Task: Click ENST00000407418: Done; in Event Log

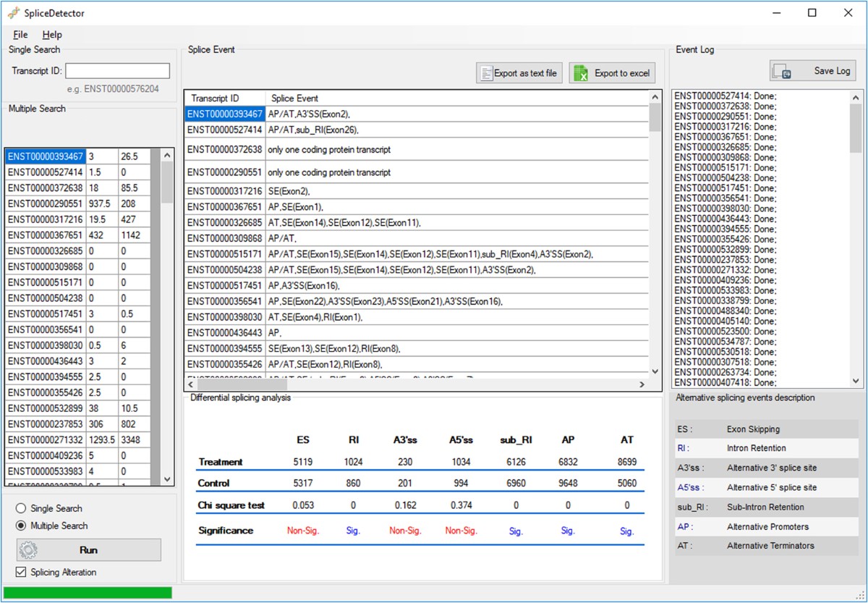Action: point(726,382)
